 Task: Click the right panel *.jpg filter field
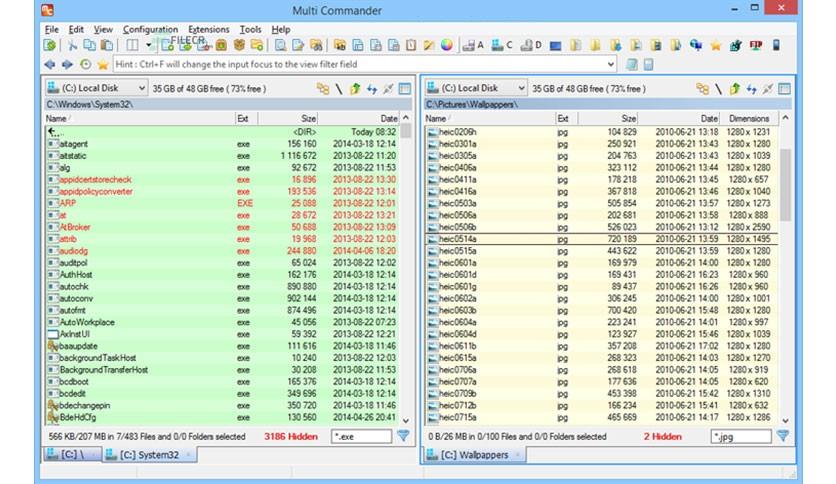[741, 437]
